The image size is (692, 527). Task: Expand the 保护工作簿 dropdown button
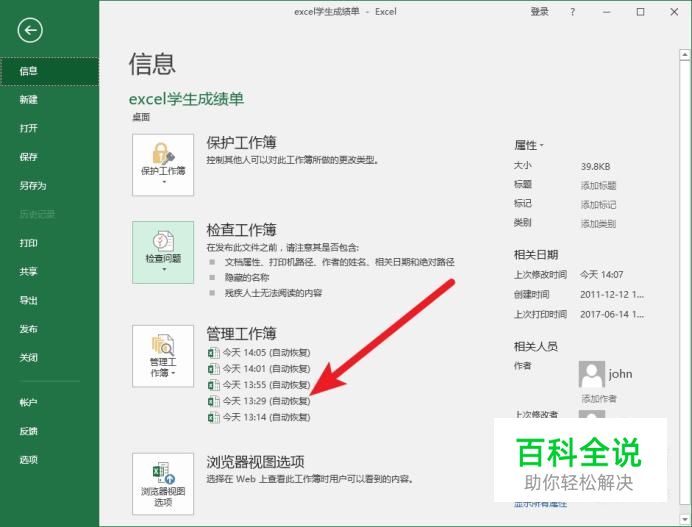coord(163,165)
